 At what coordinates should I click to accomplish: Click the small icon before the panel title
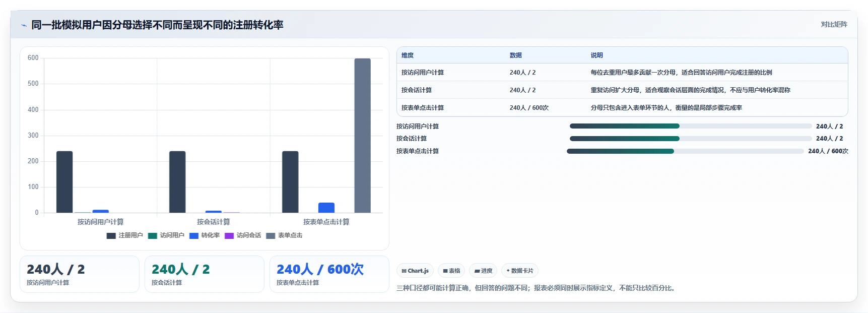click(x=24, y=25)
